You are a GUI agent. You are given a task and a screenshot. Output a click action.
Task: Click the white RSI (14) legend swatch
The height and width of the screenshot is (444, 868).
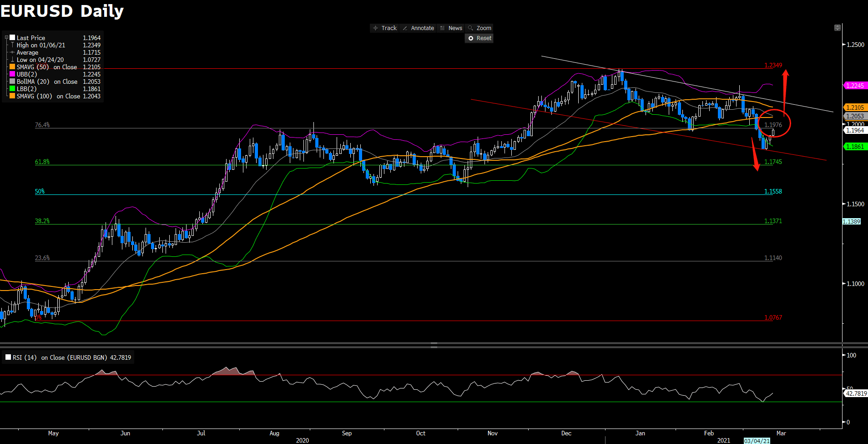click(x=8, y=357)
